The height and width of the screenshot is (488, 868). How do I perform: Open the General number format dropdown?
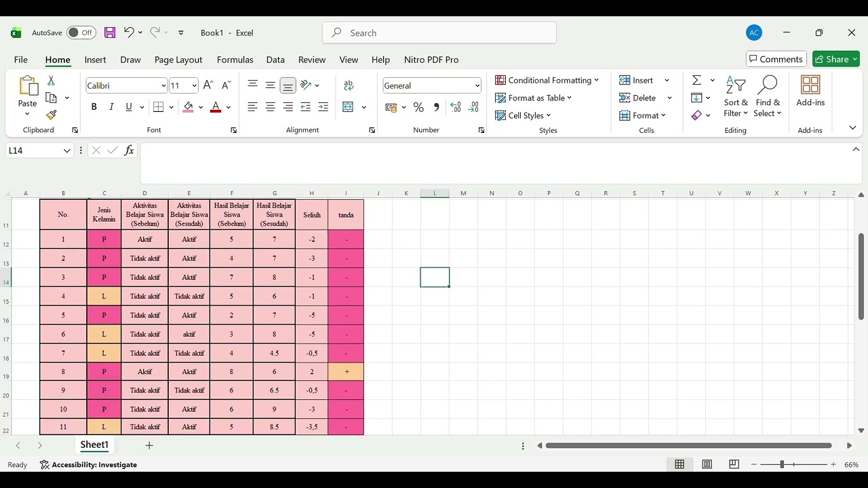click(477, 85)
